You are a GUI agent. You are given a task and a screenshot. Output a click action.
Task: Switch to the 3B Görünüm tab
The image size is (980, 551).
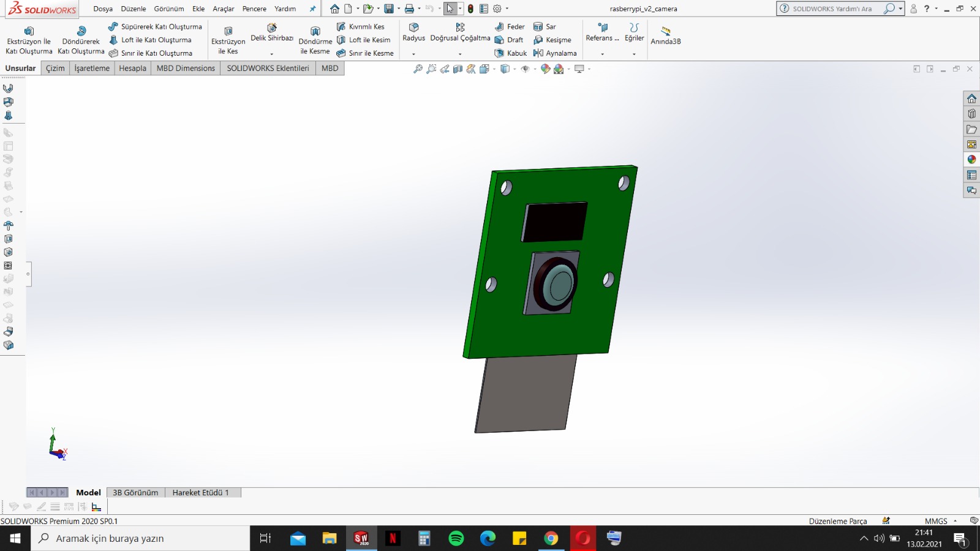point(135,492)
